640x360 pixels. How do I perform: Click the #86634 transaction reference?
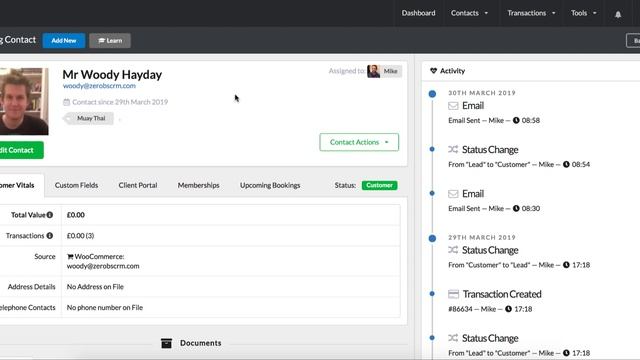pos(460,309)
